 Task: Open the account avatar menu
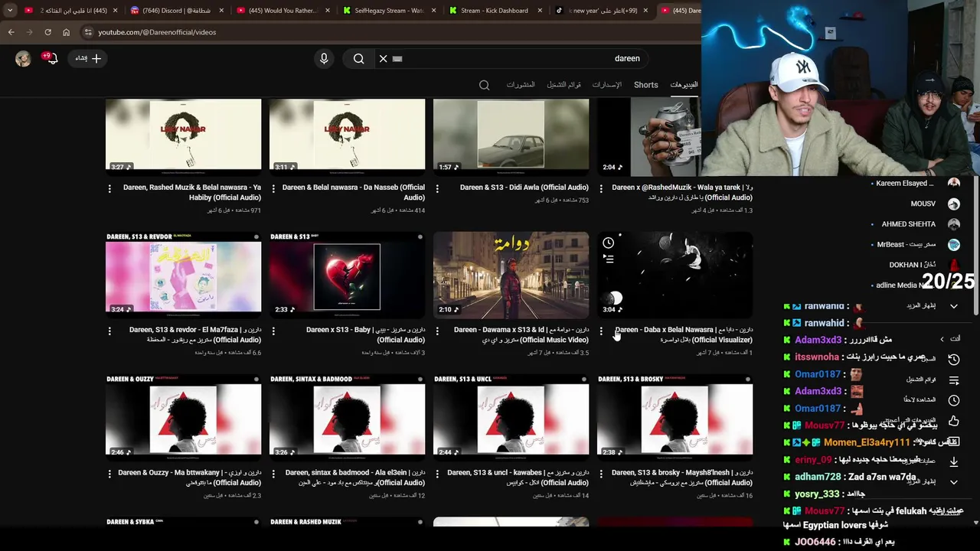pyautogui.click(x=23, y=59)
